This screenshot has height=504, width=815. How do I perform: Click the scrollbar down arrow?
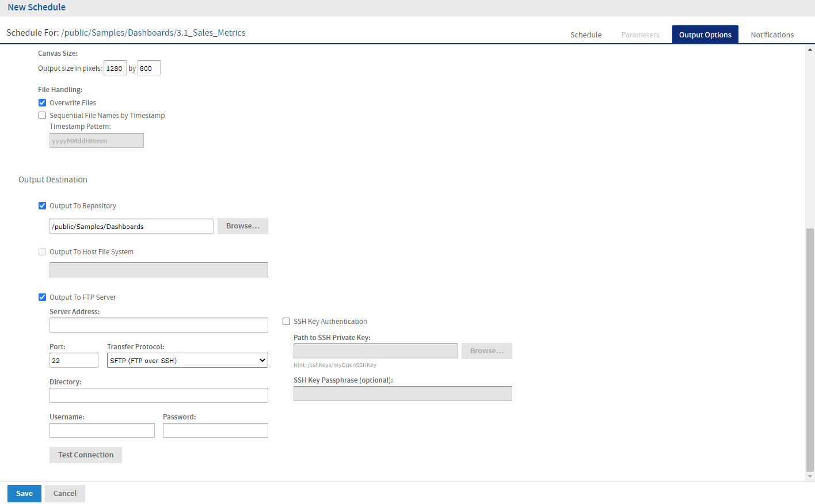click(x=810, y=476)
